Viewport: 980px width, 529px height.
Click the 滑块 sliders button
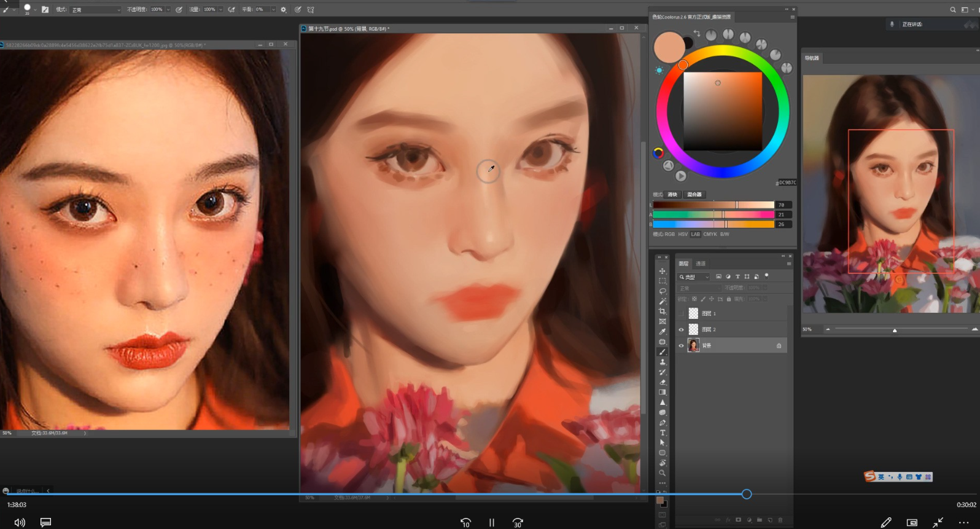click(x=672, y=194)
